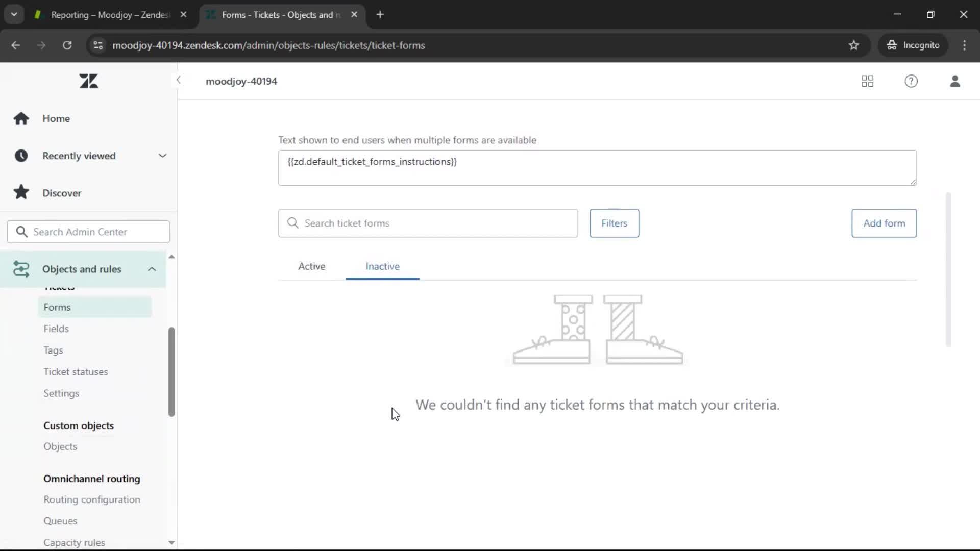The image size is (980, 551).
Task: Bookmark this page with star icon
Action: pyautogui.click(x=854, y=45)
